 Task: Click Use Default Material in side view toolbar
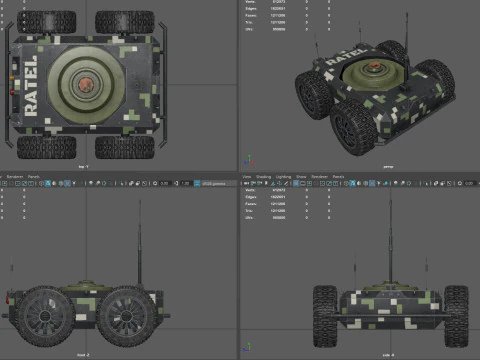pyautogui.click(x=359, y=183)
